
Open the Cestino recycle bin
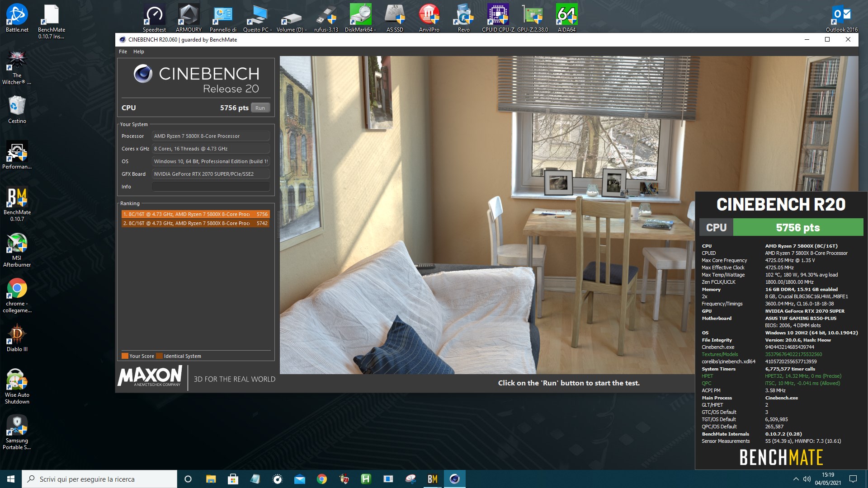click(17, 109)
